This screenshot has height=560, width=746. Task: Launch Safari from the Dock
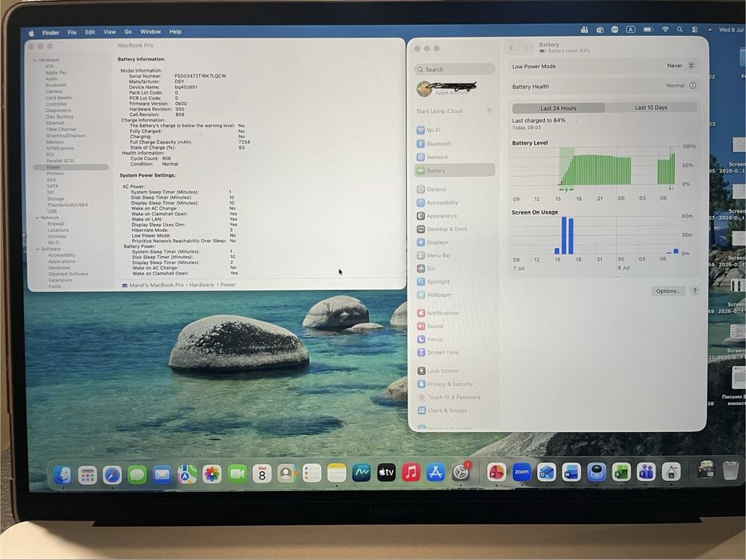pyautogui.click(x=112, y=474)
